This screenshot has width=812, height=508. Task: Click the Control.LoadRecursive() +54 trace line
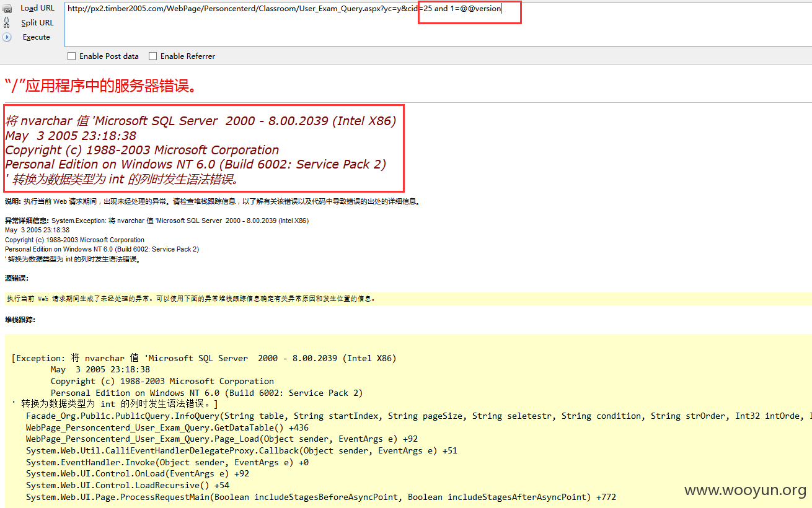128,486
